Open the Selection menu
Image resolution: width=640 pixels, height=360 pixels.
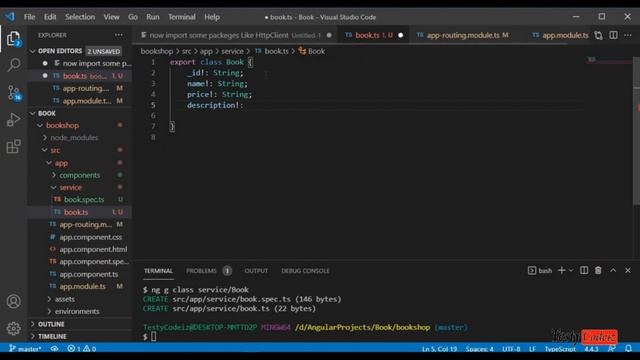(x=80, y=17)
